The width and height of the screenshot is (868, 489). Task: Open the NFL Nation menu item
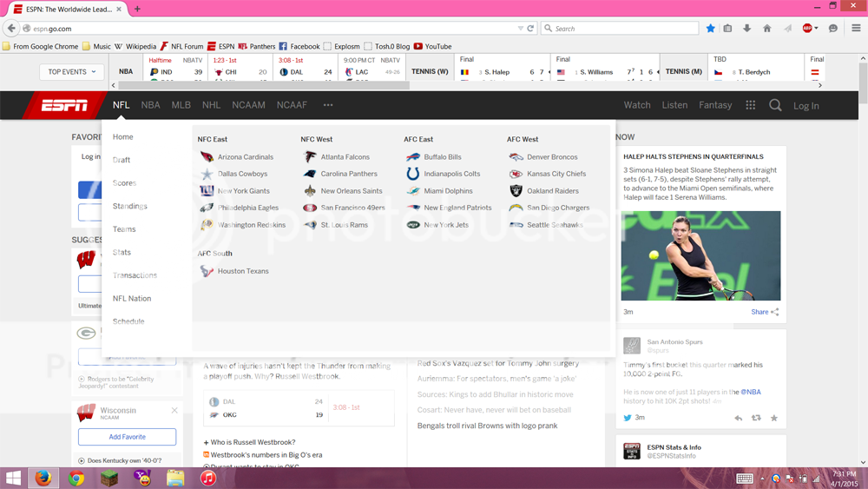[x=132, y=299]
